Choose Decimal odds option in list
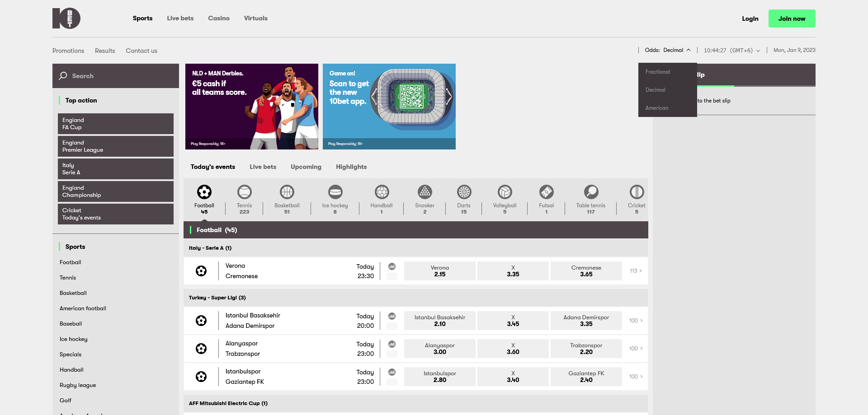 pyautogui.click(x=668, y=90)
